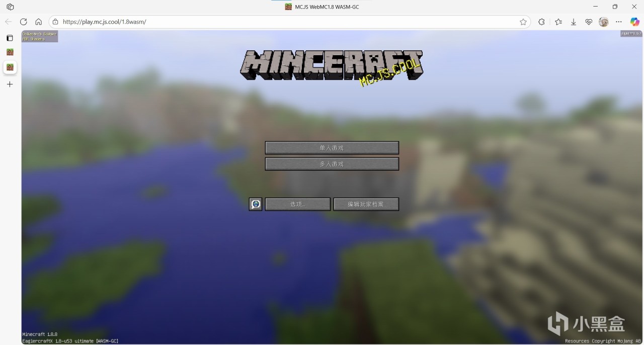Click the browser back arrow
Viewport: 644px width, 345px height.
click(x=8, y=22)
